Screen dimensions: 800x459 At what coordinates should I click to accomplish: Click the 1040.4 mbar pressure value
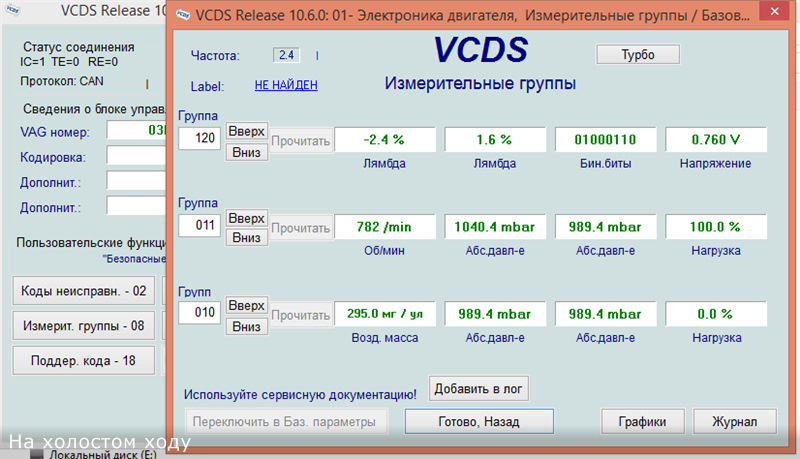pyautogui.click(x=495, y=227)
